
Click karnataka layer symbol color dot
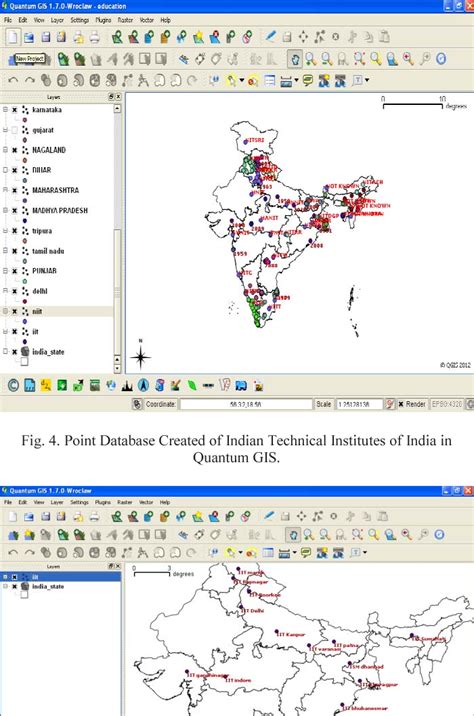coord(25,120)
